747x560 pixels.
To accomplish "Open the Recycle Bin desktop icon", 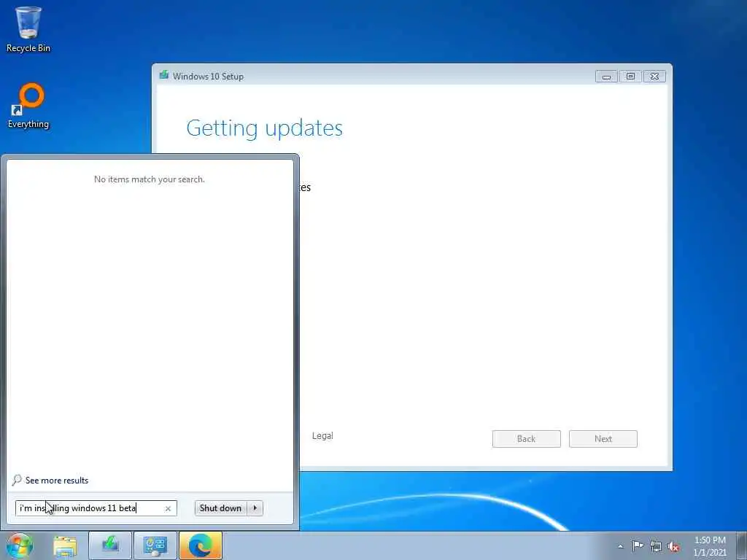I will point(28,29).
